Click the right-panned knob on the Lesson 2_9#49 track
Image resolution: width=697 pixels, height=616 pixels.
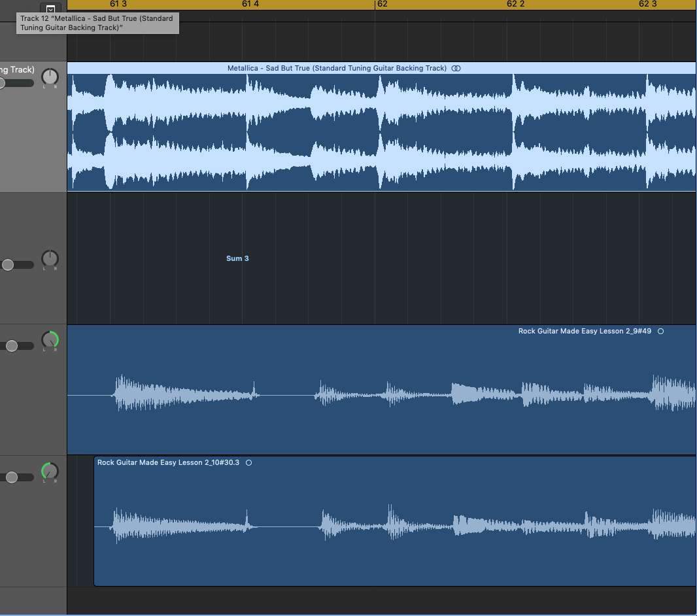50,339
